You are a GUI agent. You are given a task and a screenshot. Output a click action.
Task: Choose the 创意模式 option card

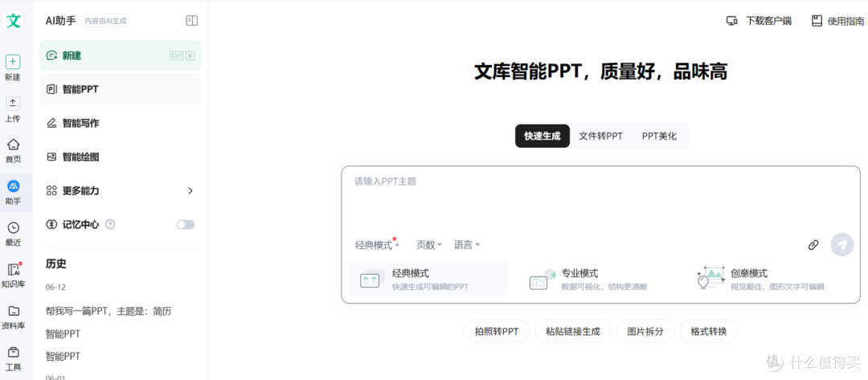[x=768, y=280]
